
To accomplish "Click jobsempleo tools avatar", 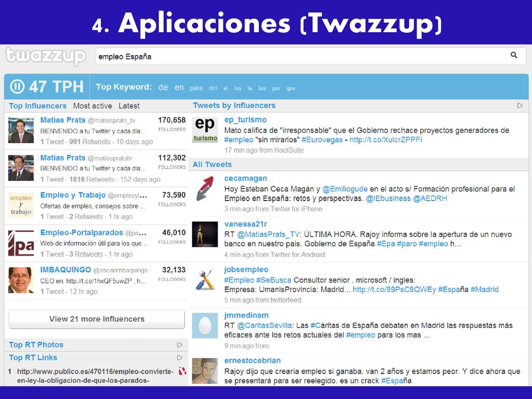I will (205, 280).
